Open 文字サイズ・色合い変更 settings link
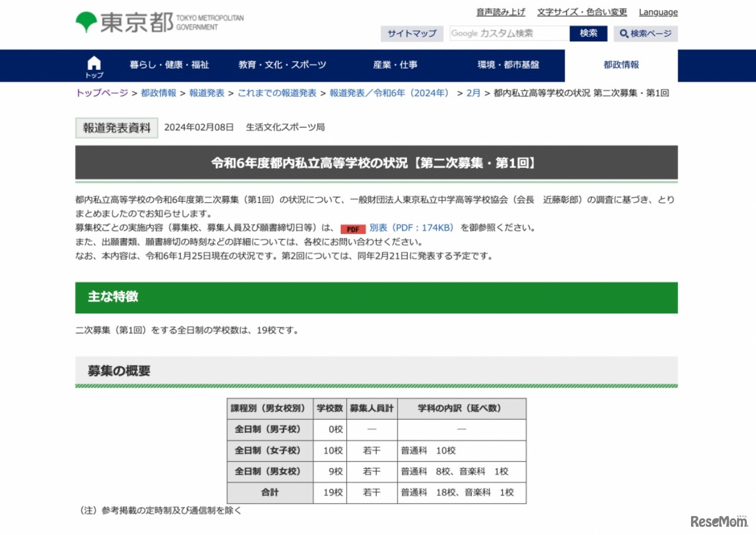Image resolution: width=756 pixels, height=535 pixels. pyautogui.click(x=582, y=12)
